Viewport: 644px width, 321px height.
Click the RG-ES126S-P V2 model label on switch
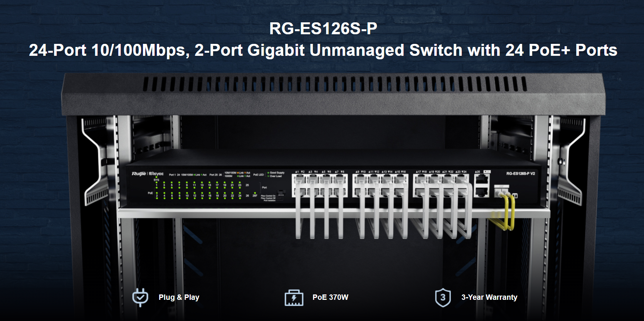(x=521, y=174)
